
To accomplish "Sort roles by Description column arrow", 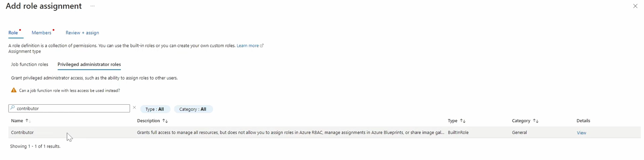I will (165, 121).
